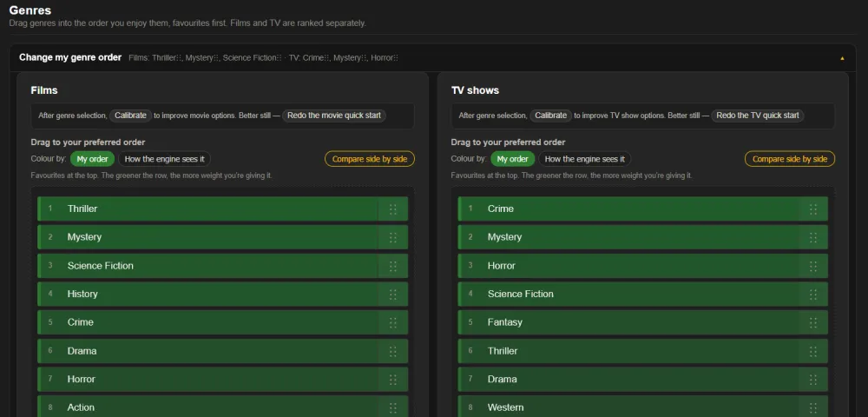Grab the drag handle on Films Drama row
The image size is (868, 417).
click(x=393, y=351)
